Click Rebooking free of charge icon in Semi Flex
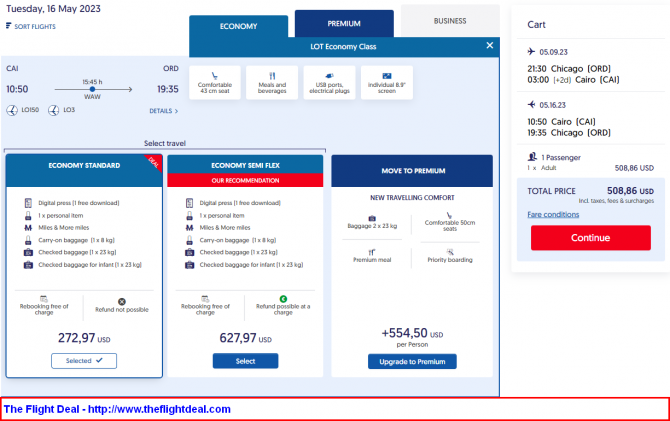 pyautogui.click(x=205, y=299)
